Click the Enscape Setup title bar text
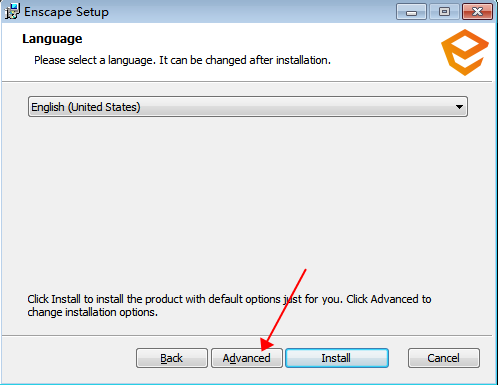The image size is (498, 385). click(66, 12)
